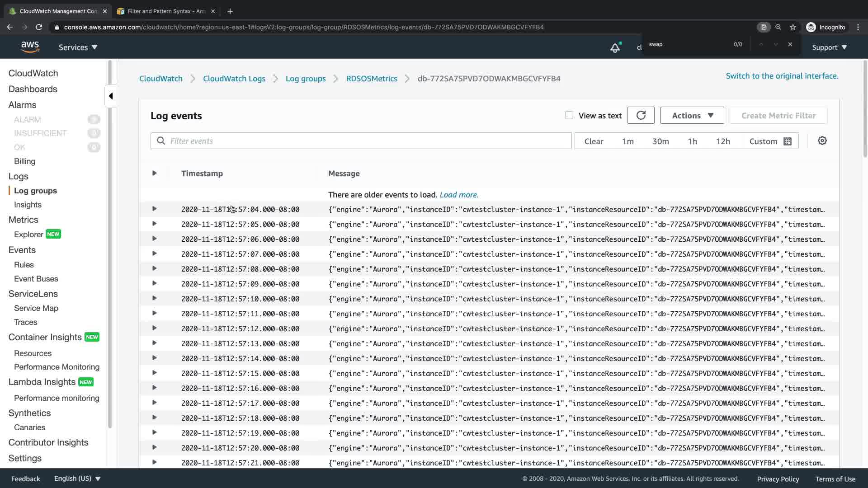Expand the 12:57:04 log event row
This screenshot has height=488, width=868.
(154, 209)
